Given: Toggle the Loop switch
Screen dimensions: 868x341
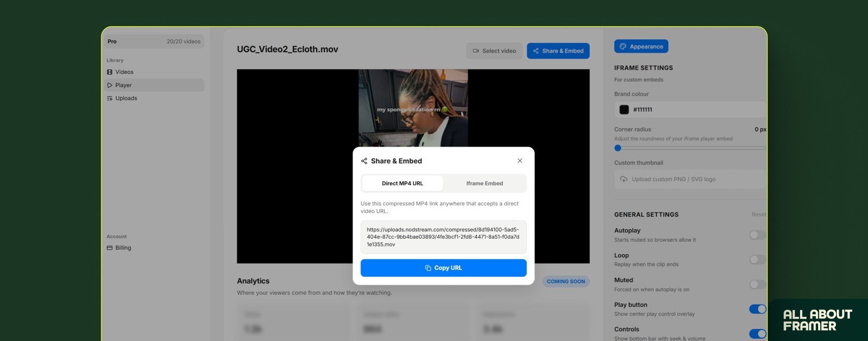Looking at the screenshot, I should (x=757, y=260).
